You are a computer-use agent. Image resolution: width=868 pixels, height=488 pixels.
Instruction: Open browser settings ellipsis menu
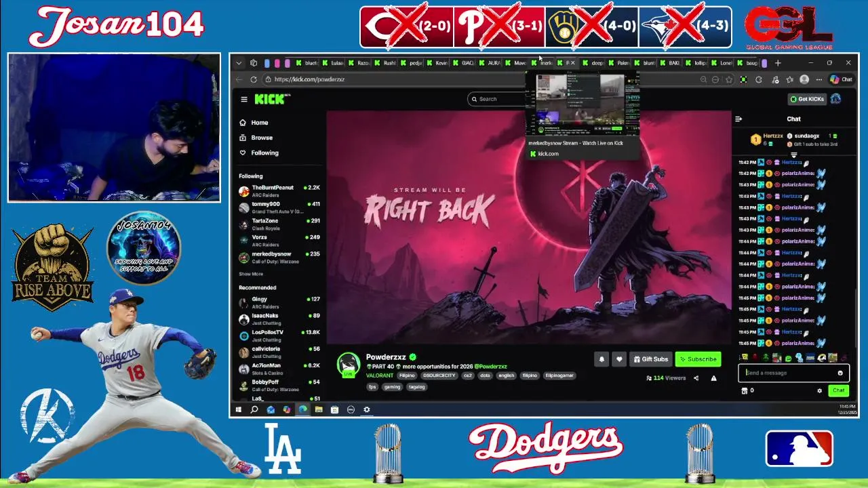(818, 79)
